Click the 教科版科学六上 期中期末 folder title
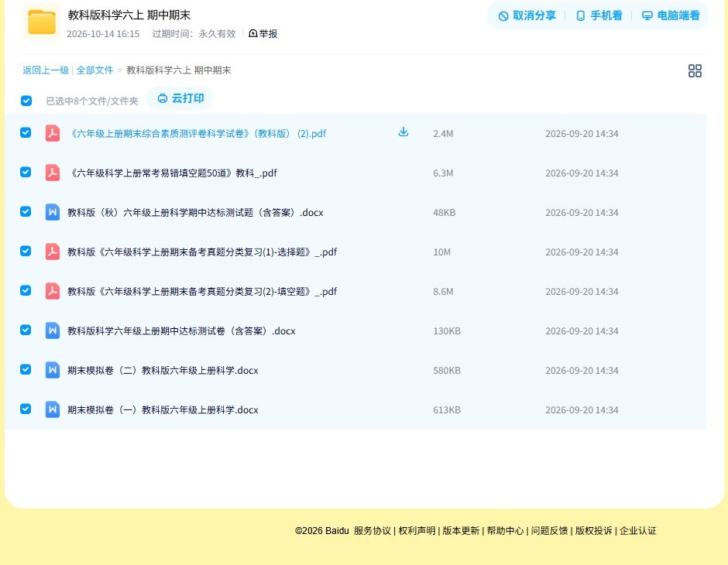The height and width of the screenshot is (565, 728). coord(129,15)
